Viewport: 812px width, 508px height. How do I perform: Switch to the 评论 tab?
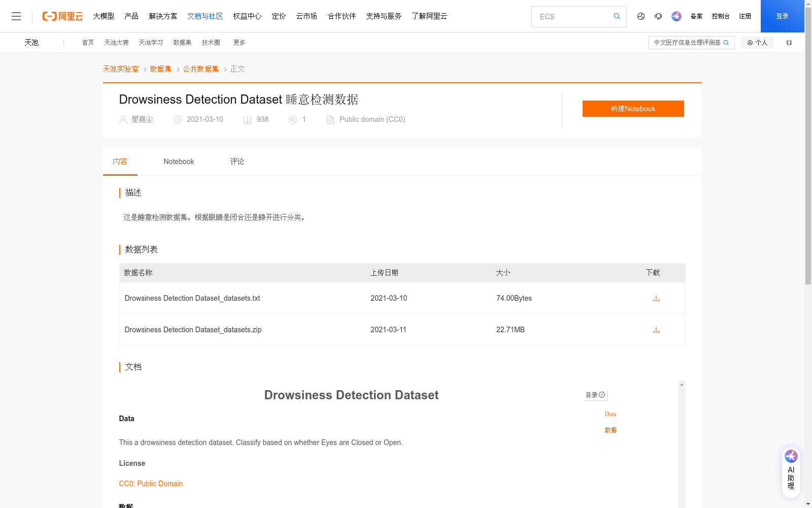pos(237,162)
